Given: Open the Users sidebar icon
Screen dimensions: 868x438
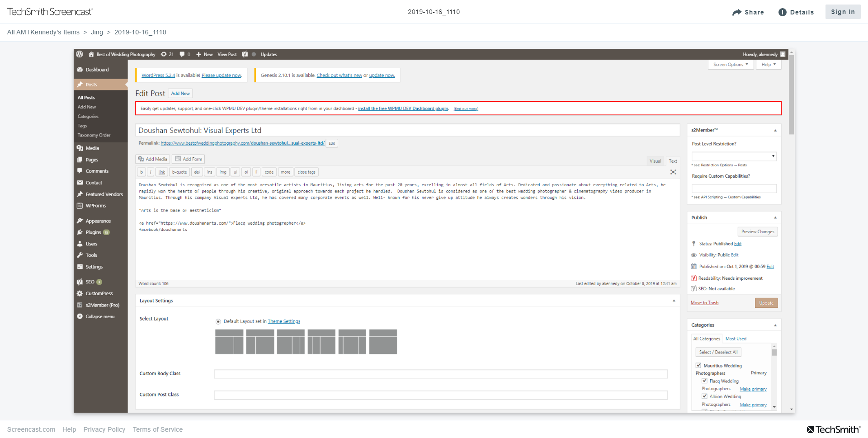Looking at the screenshot, I should pyautogui.click(x=80, y=244).
